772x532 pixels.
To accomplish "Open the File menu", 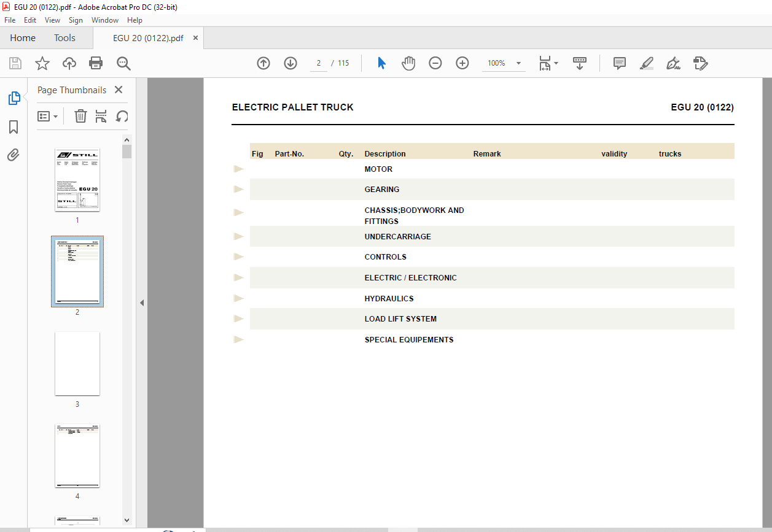I will click(10, 20).
